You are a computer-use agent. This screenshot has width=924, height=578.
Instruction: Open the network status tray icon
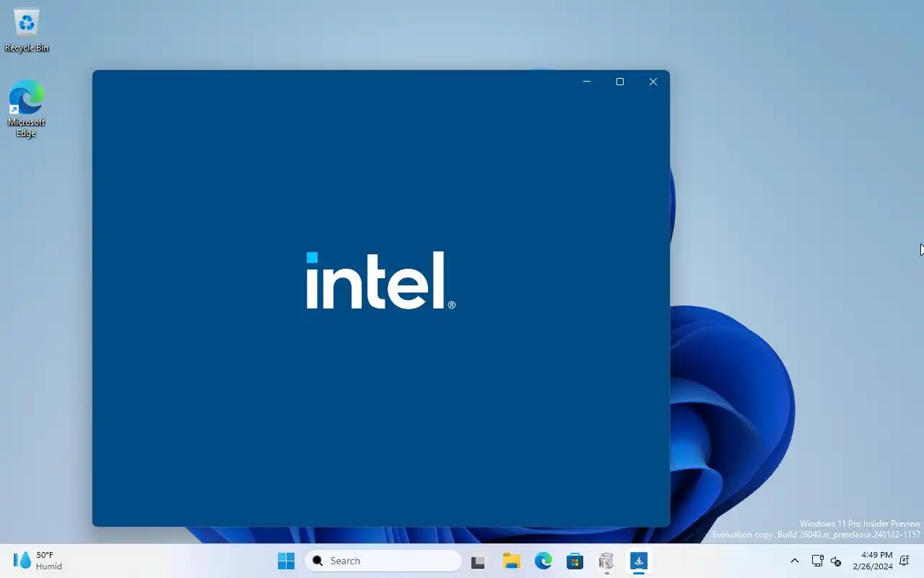[817, 561]
